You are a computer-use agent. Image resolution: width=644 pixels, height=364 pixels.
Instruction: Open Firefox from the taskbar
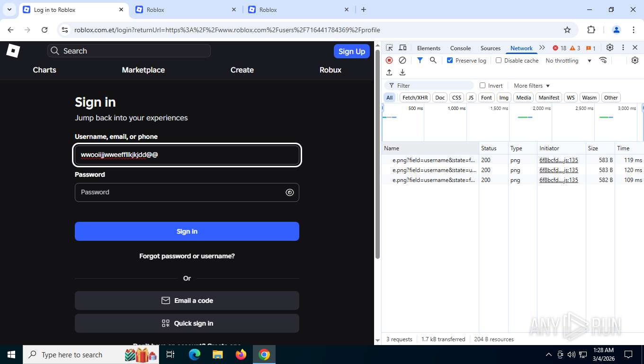coord(241,355)
